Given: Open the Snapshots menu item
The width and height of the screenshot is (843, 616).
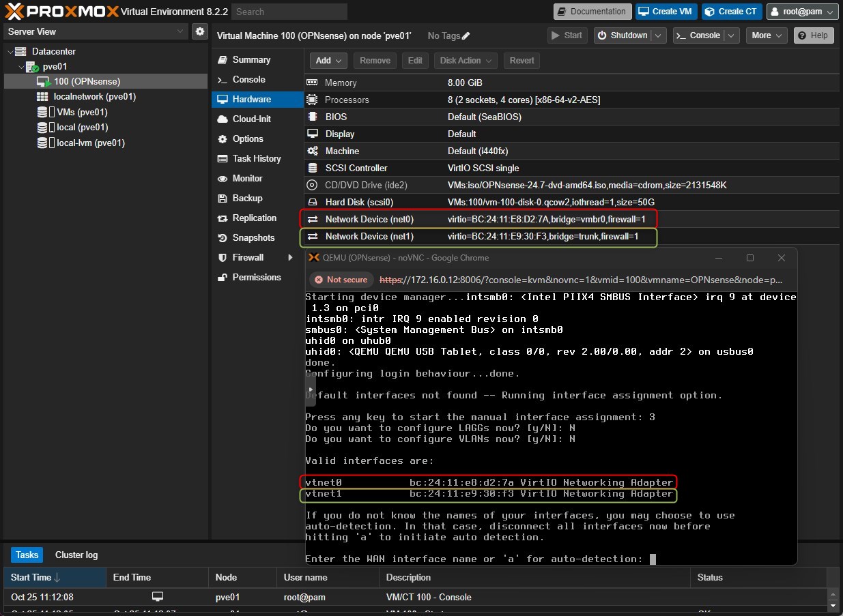Looking at the screenshot, I should (253, 237).
